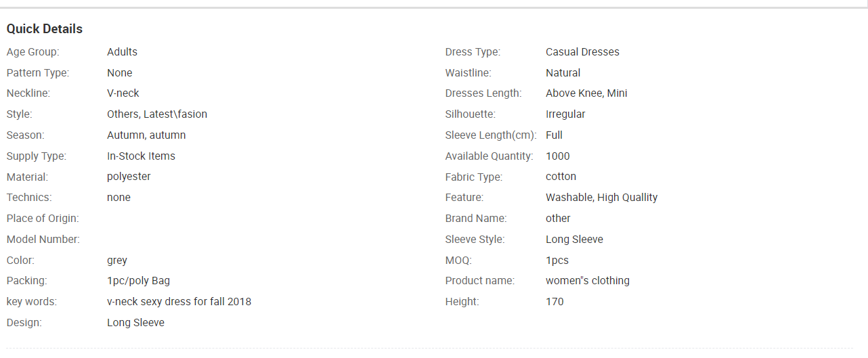This screenshot has width=868, height=358.
Task: Click the Above Knee, Mini length value
Action: (x=586, y=93)
